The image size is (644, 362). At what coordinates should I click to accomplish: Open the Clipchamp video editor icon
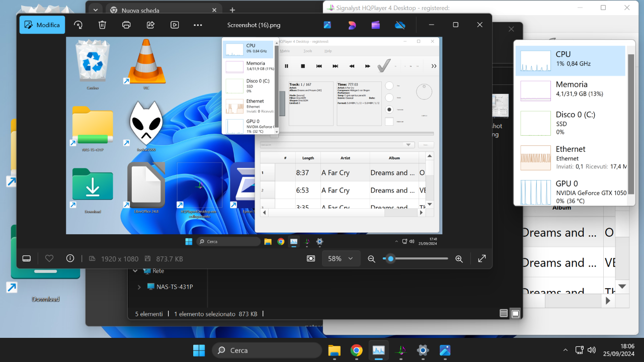376,25
